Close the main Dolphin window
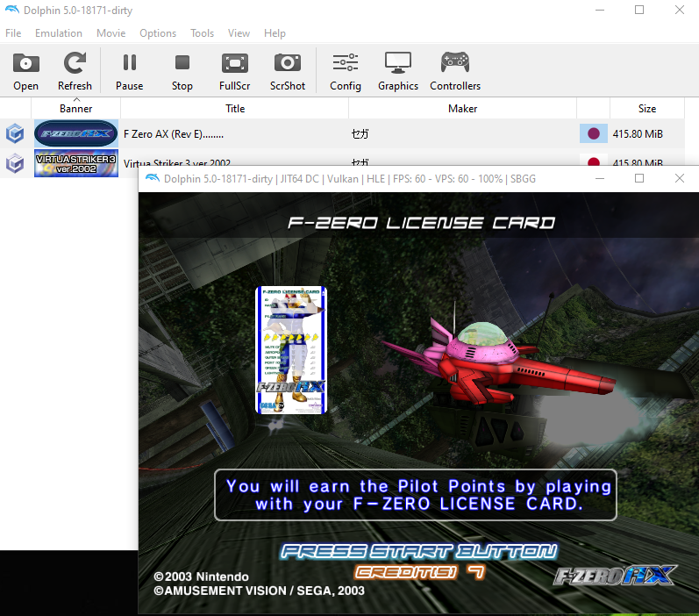699x616 pixels. [679, 10]
